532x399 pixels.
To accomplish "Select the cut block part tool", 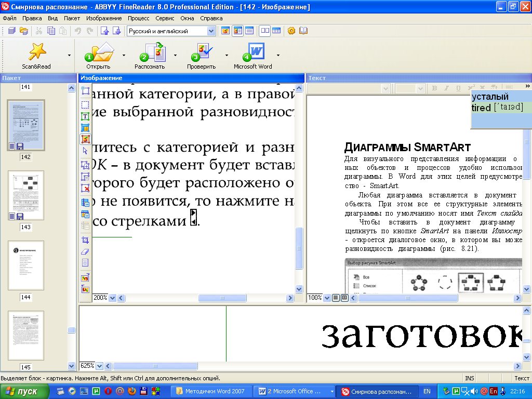I will click(85, 177).
